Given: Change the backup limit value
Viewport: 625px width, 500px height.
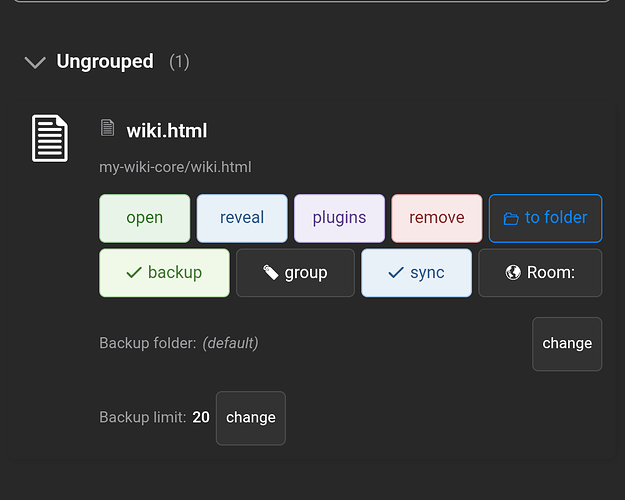Looking at the screenshot, I should click(x=250, y=417).
